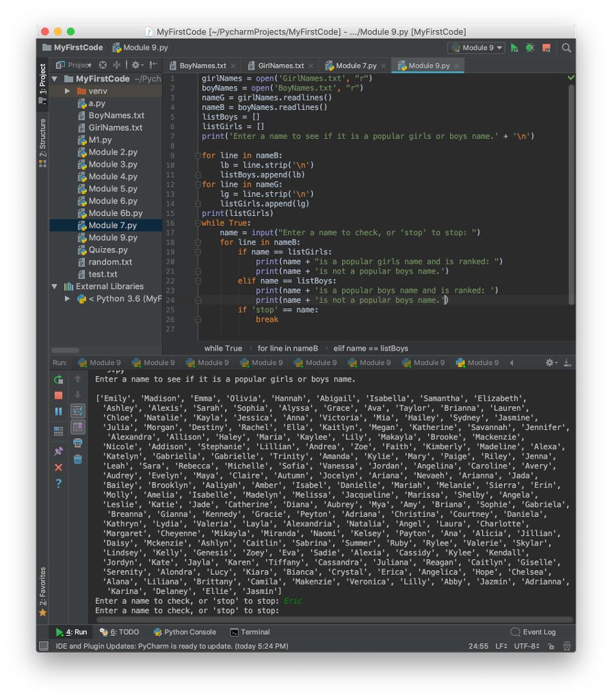The height and width of the screenshot is (700, 612).
Task: Expand the Python 3.6 library node
Action: [67, 299]
